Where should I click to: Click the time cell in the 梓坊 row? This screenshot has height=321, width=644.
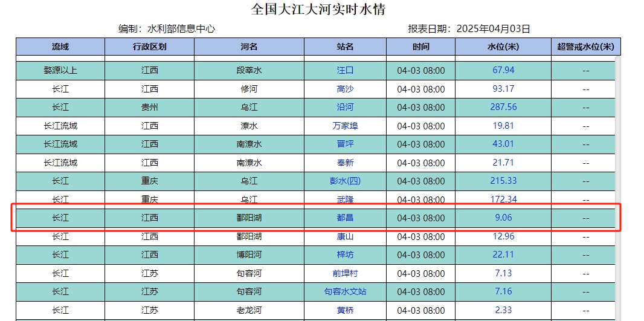pos(420,255)
